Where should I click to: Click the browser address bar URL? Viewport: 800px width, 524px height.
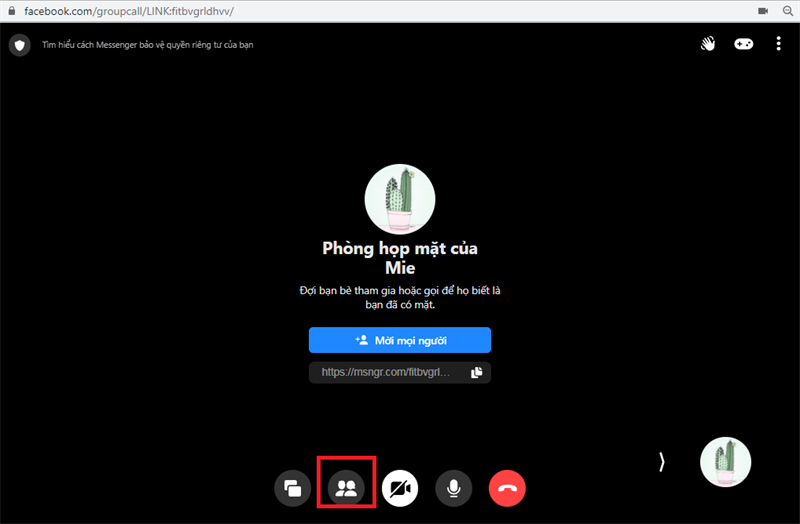coord(129,11)
